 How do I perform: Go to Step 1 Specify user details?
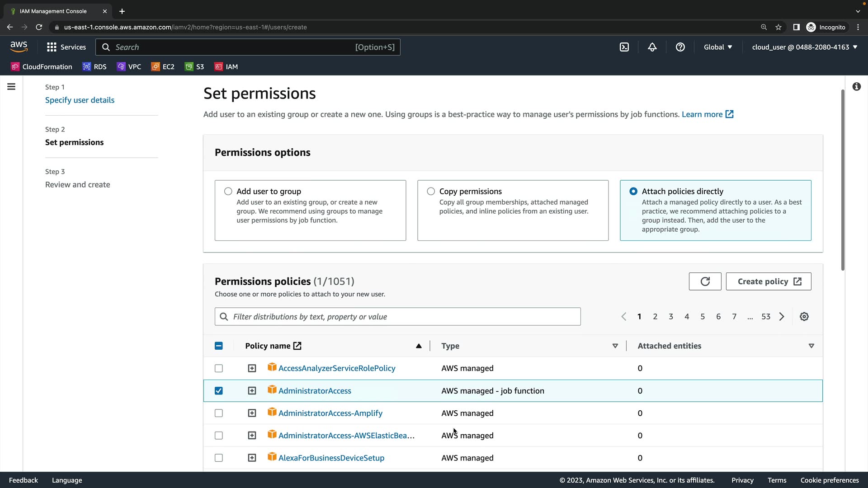pos(80,100)
